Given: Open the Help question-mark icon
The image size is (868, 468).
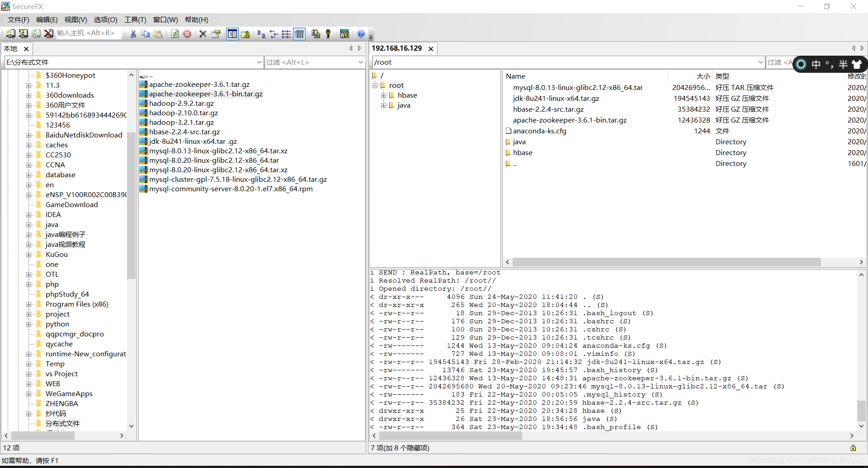Looking at the screenshot, I should [361, 34].
